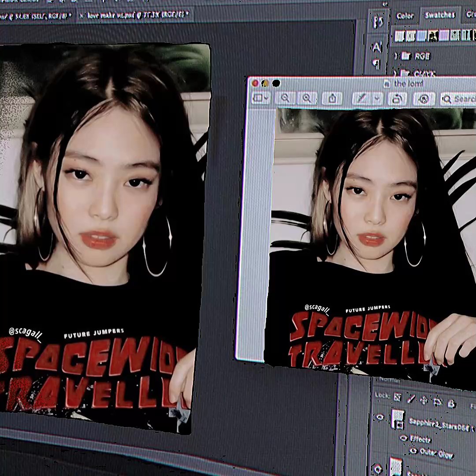Open the Paragraph panel icon
476x476 pixels.
[377, 64]
